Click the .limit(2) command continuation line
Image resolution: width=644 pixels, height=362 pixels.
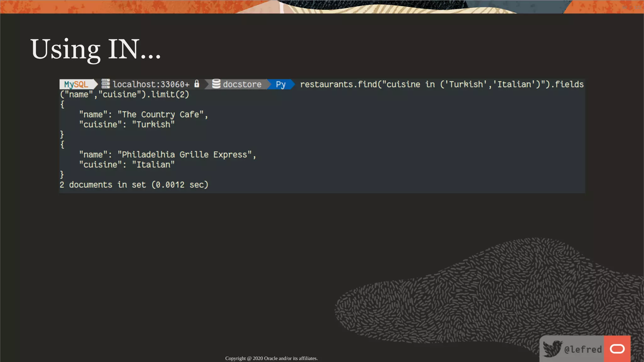(125, 94)
